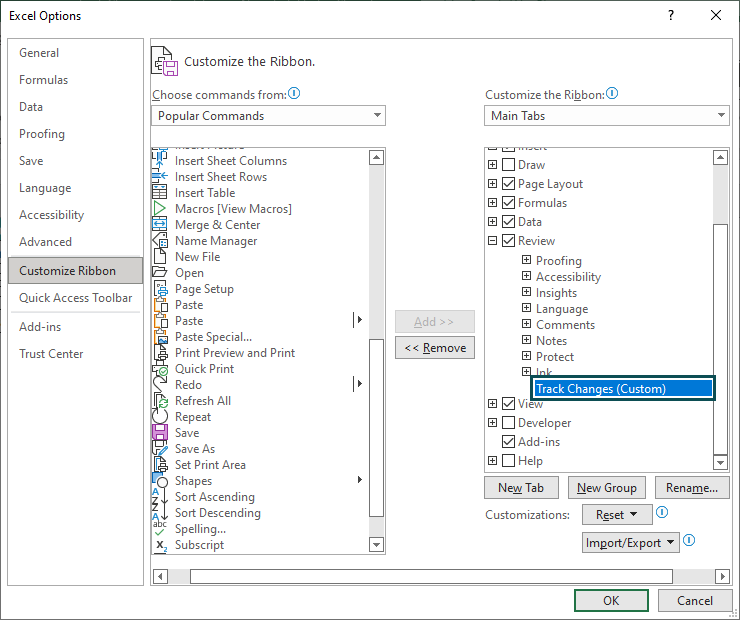Expand the Developer tab node
This screenshot has width=740, height=620.
tap(492, 423)
